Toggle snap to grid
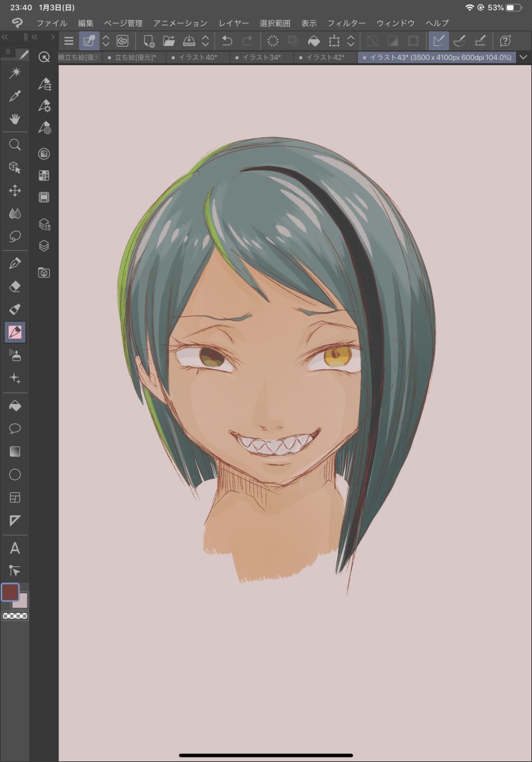Viewport: 532px width, 762px height. [480, 41]
